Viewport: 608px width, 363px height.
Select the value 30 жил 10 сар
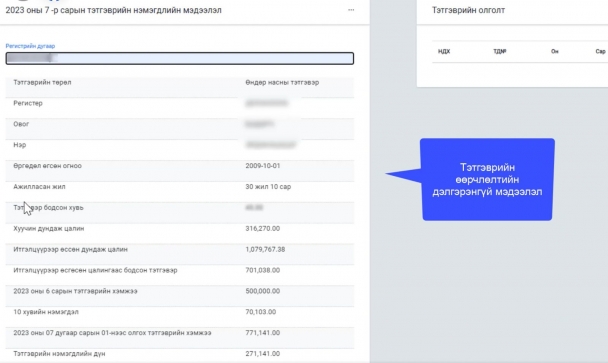click(x=268, y=187)
